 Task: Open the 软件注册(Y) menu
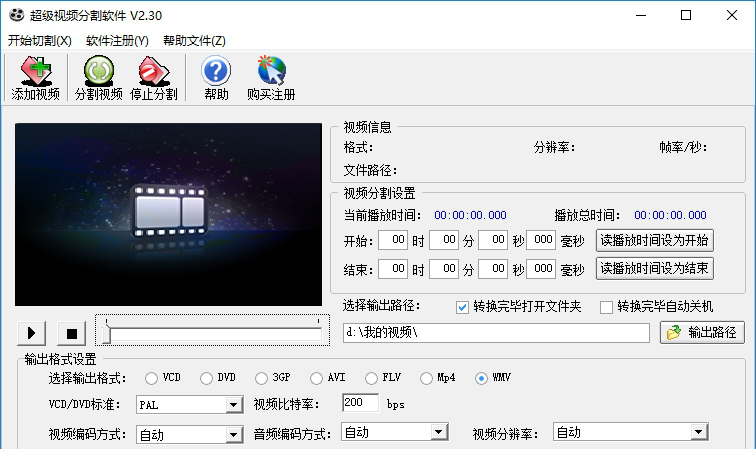click(117, 41)
